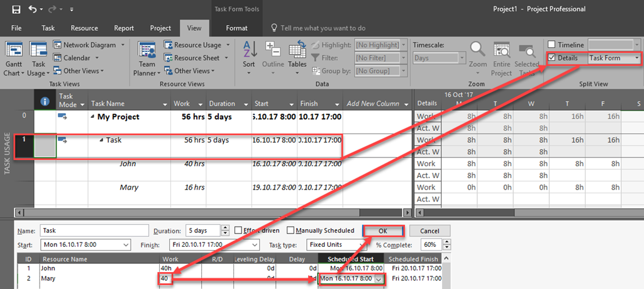644x289 pixels.
Task: Uncheck the Details checkbox
Action: tap(552, 58)
